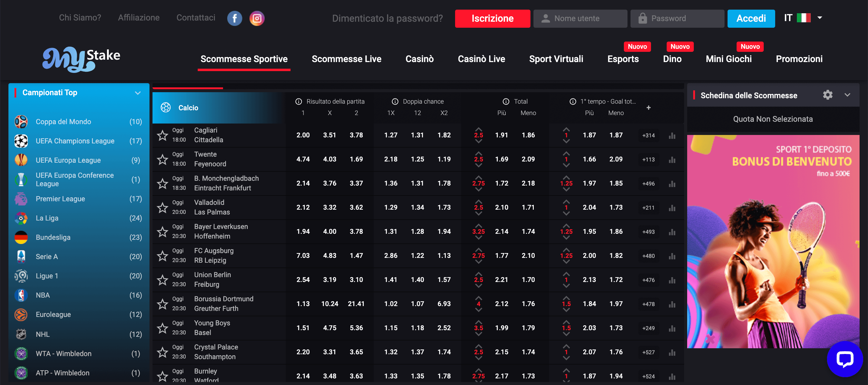Star the Young Boys–Basel match

click(162, 328)
